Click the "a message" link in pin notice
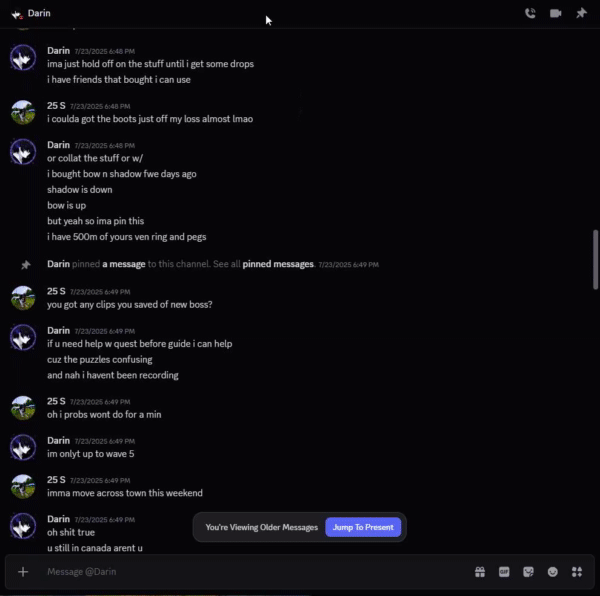 [123, 265]
